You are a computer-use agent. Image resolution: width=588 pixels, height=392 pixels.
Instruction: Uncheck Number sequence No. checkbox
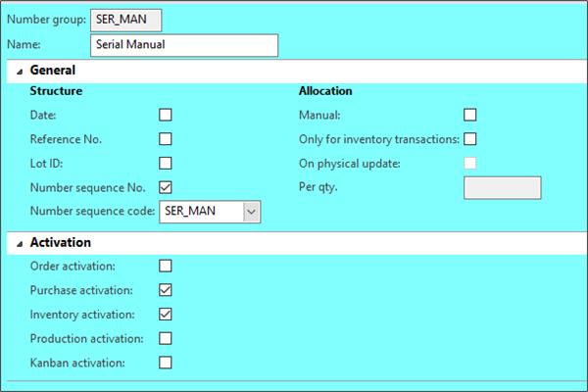pyautogui.click(x=166, y=187)
